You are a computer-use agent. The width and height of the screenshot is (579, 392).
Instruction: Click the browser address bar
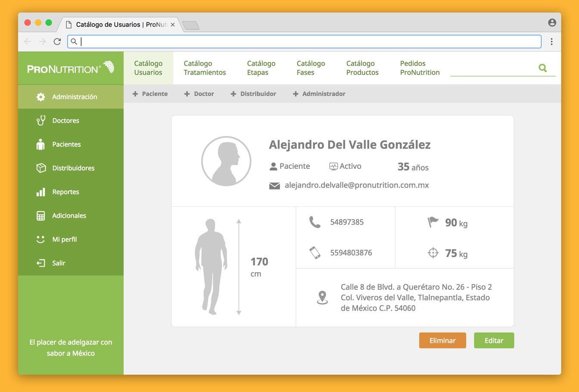tap(304, 41)
